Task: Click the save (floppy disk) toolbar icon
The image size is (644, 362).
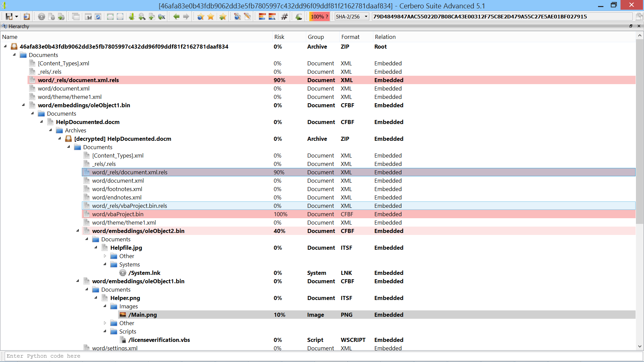Action: click(9, 16)
